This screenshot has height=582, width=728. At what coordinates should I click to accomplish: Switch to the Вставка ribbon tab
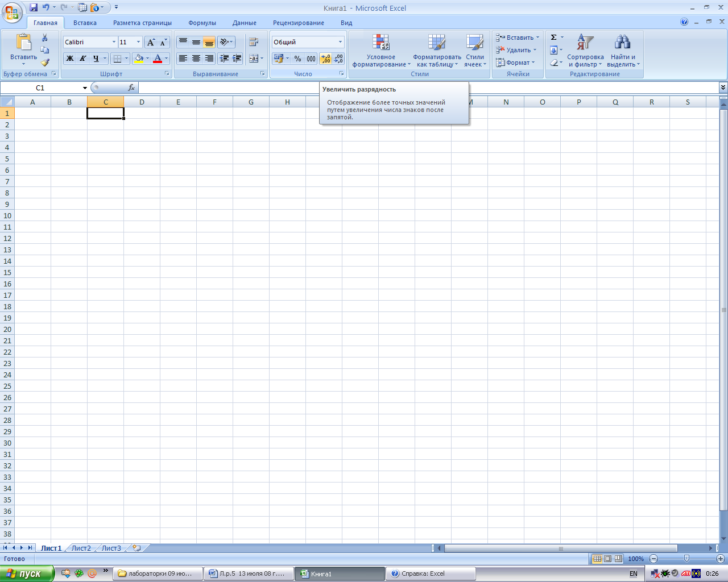click(x=85, y=23)
